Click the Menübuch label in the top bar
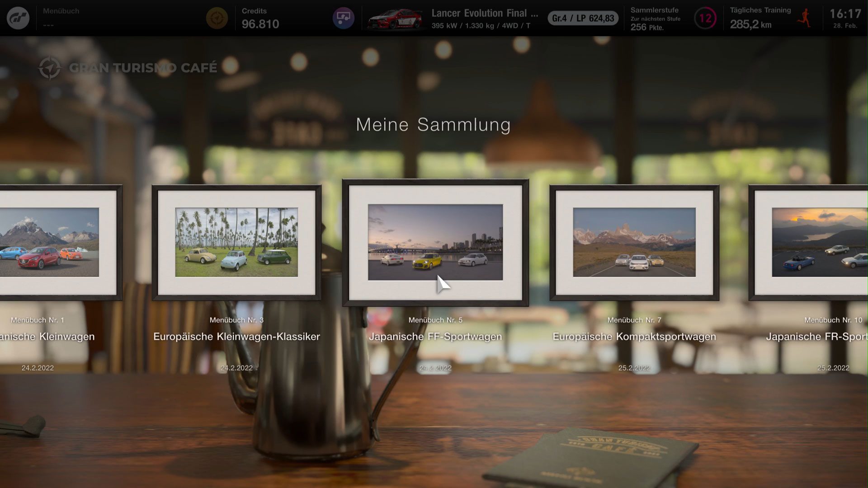 61,11
